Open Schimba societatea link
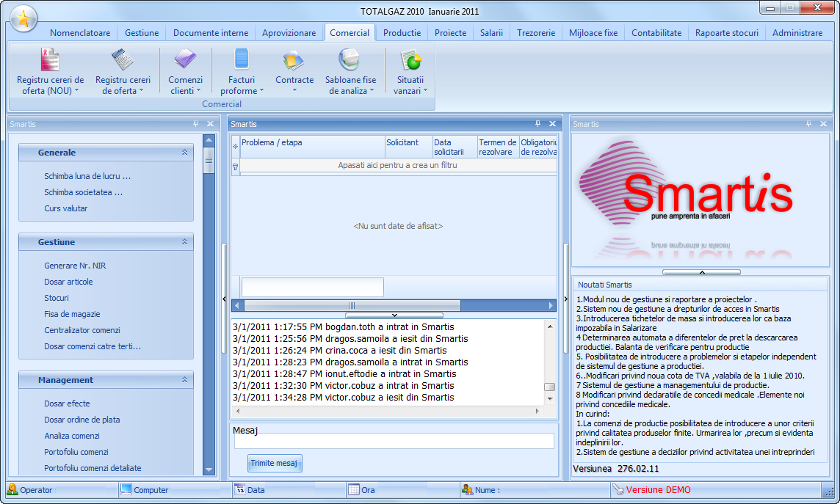This screenshot has width=840, height=504. [x=84, y=192]
